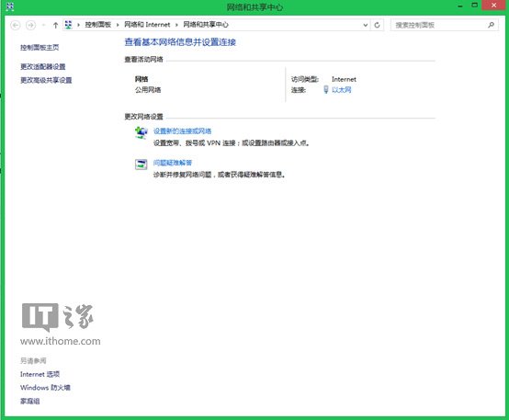
Task: Click the new connection setup icon
Action: 141,132
